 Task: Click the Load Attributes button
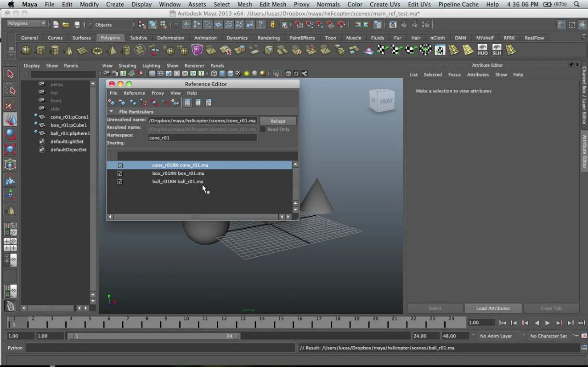pos(493,308)
